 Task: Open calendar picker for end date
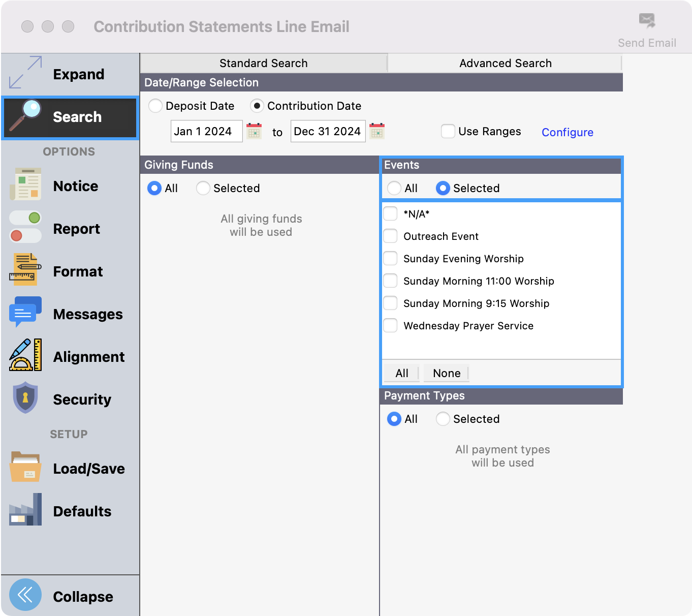pos(377,131)
